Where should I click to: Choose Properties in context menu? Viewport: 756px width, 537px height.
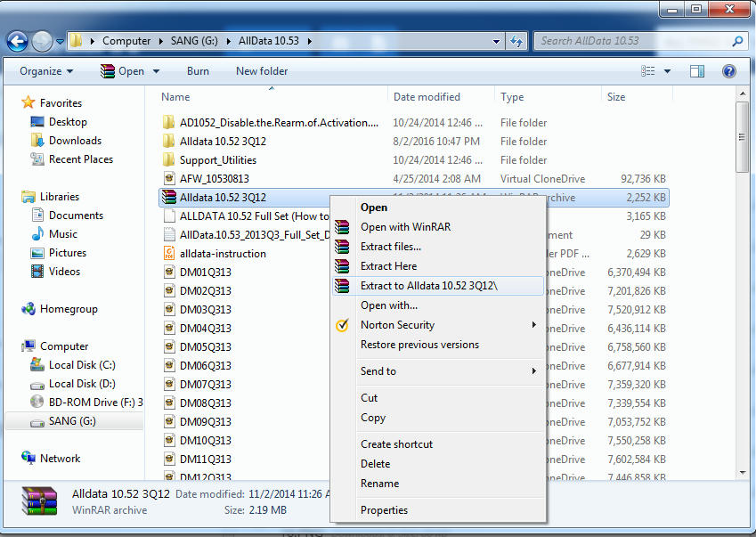tap(384, 510)
